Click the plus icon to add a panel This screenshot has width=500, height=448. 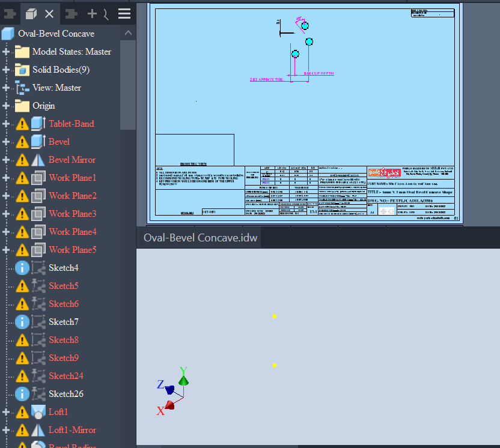[x=92, y=14]
